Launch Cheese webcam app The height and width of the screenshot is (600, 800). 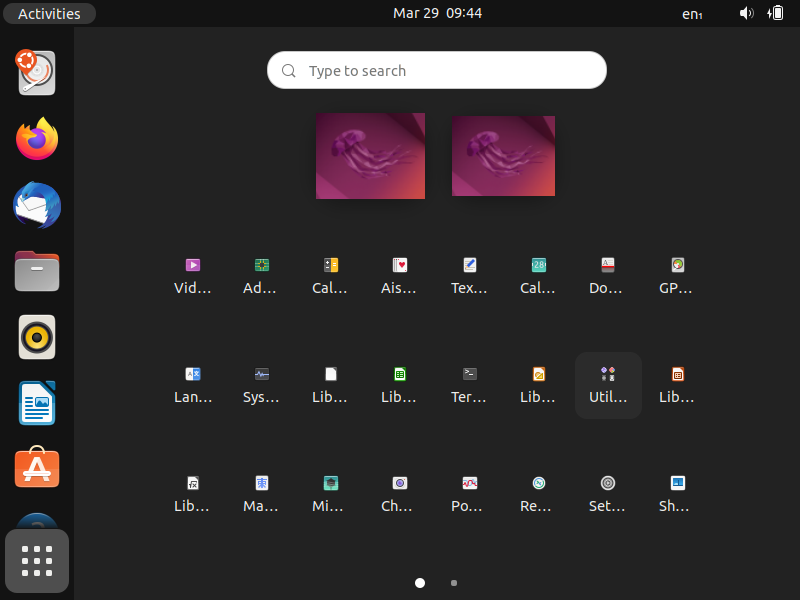399,494
